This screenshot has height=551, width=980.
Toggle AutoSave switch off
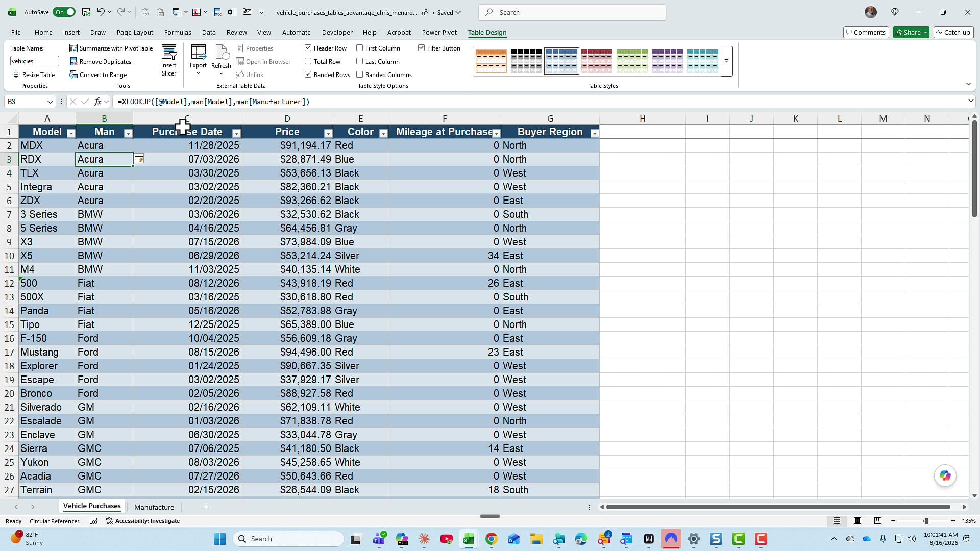click(x=65, y=12)
